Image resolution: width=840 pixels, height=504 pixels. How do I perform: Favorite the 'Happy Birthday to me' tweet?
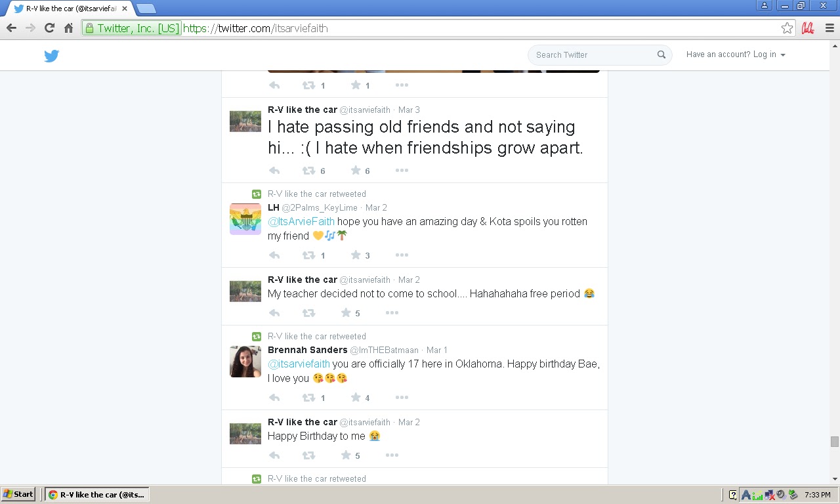tap(346, 455)
